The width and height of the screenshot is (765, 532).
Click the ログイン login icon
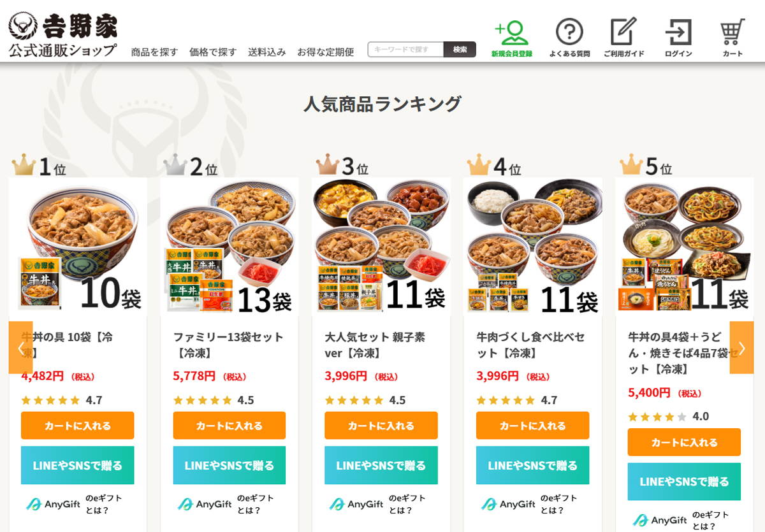[x=678, y=38]
